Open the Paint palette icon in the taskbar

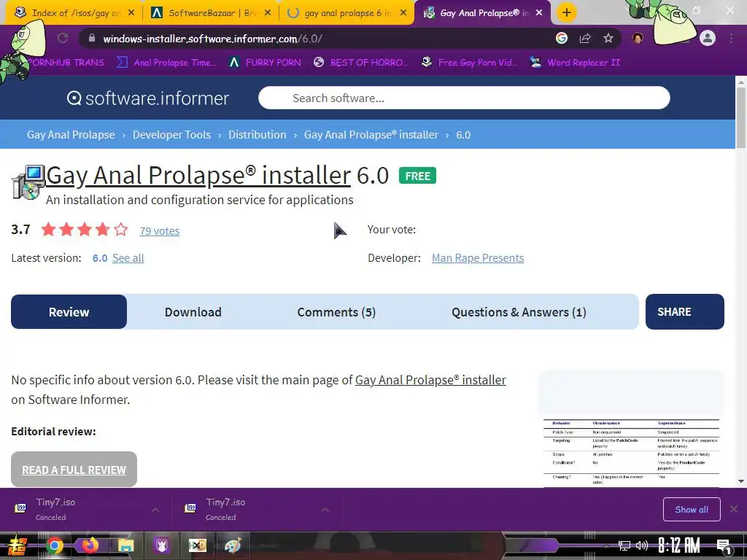(233, 545)
